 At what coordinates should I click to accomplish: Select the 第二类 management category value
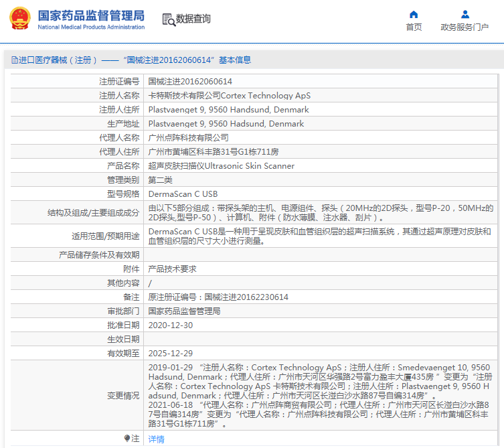(160, 180)
